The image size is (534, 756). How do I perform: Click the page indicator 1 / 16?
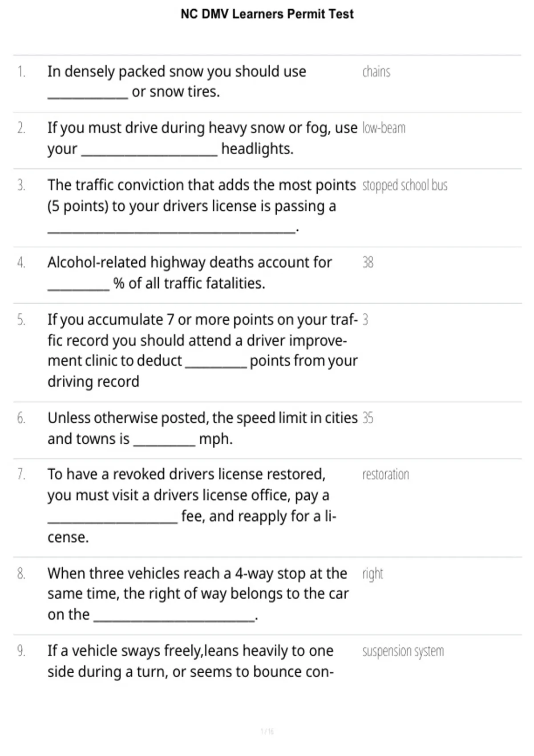(267, 731)
